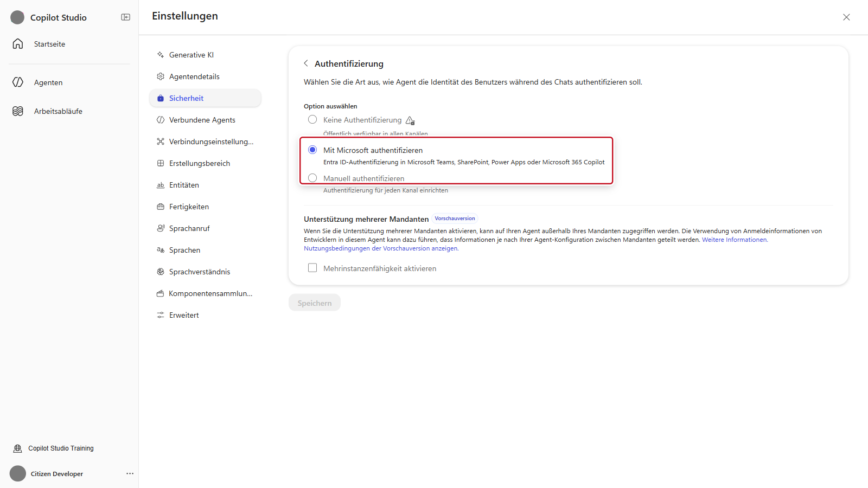The height and width of the screenshot is (488, 868).
Task: Close the Einstellungen page with the X
Action: click(x=846, y=17)
